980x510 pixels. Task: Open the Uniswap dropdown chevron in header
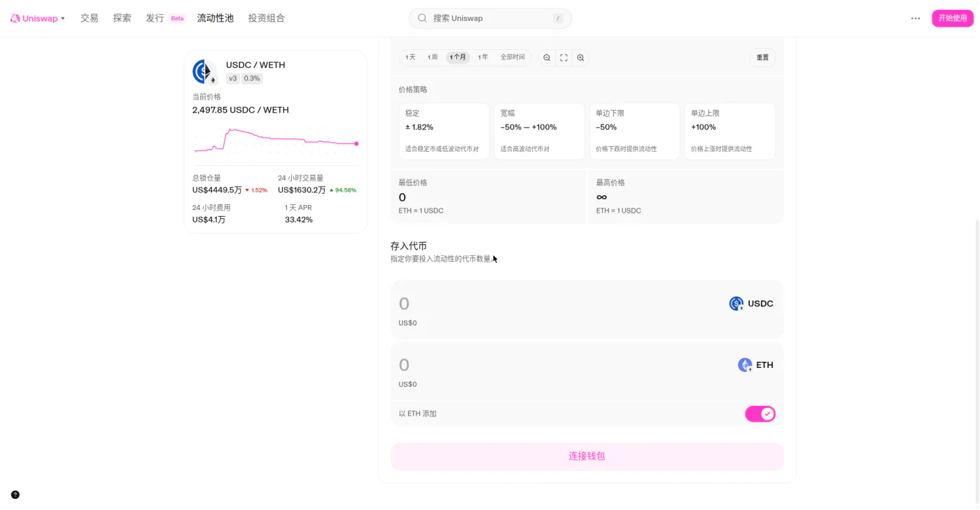click(x=63, y=18)
